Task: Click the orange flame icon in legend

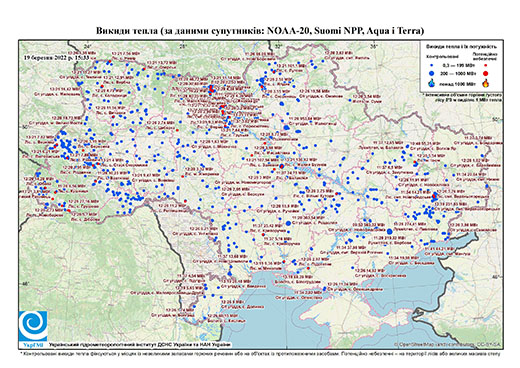Action: point(486,83)
